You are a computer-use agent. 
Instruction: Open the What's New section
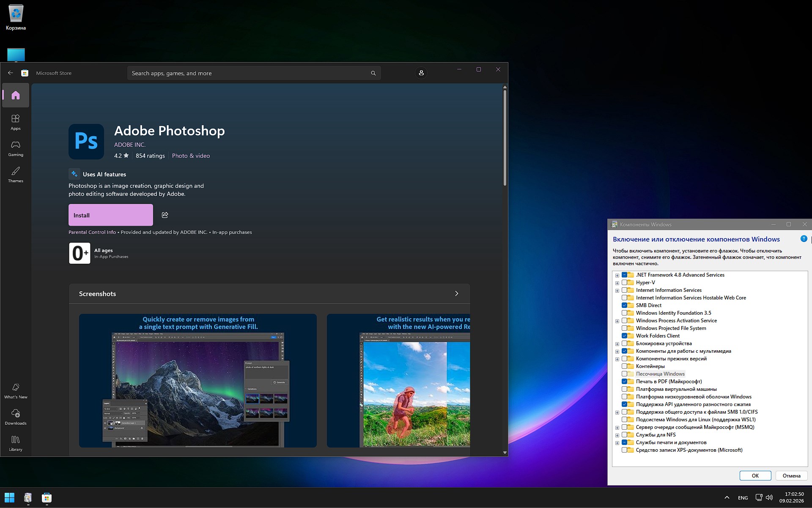click(x=15, y=390)
